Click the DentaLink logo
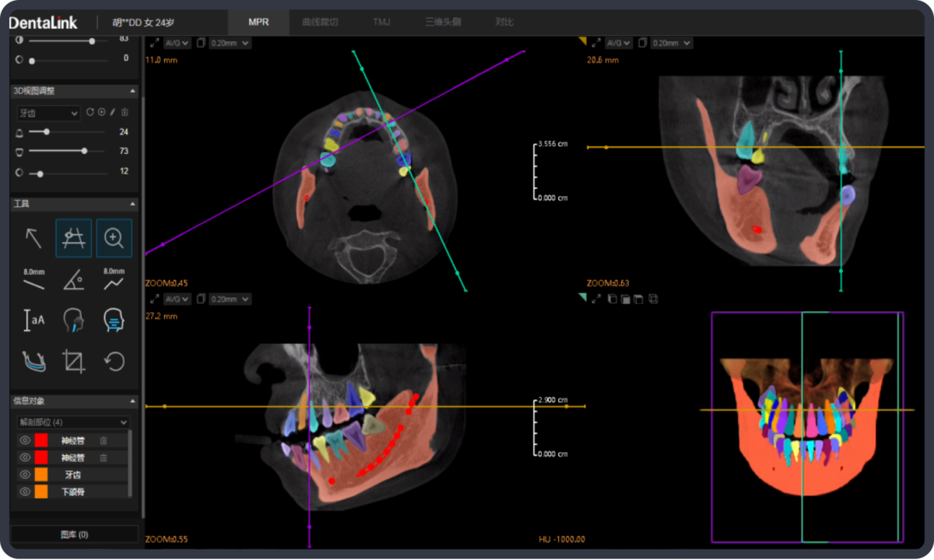Screen dimensions: 934x560 click(x=44, y=23)
